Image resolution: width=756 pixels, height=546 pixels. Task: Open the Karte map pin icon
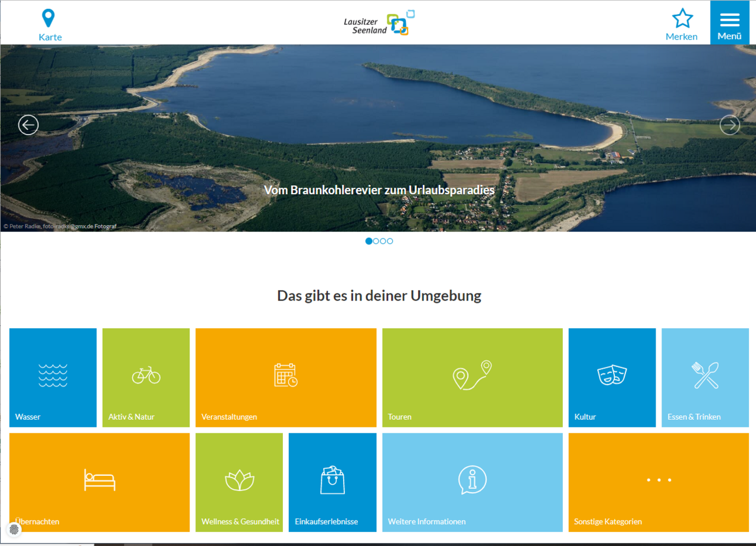[49, 19]
